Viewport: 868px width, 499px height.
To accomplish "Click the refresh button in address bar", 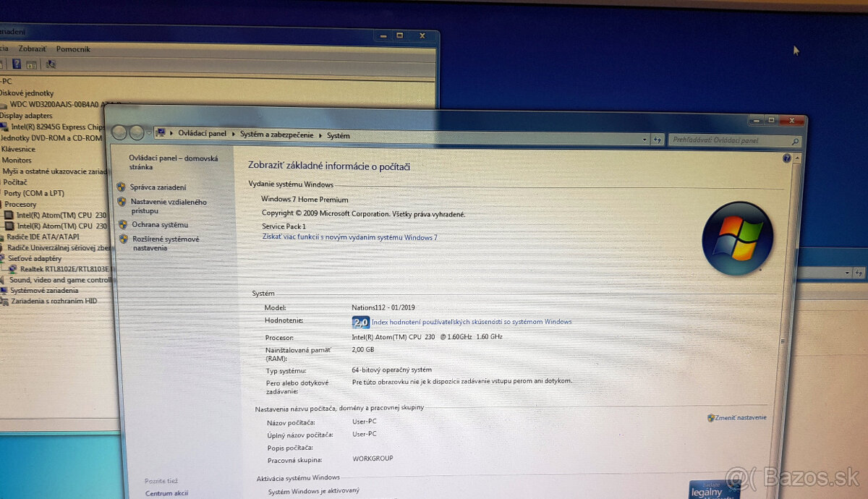I will pos(658,140).
